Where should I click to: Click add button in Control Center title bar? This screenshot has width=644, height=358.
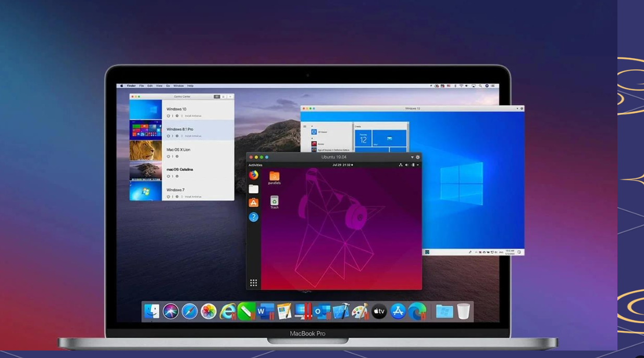[230, 96]
